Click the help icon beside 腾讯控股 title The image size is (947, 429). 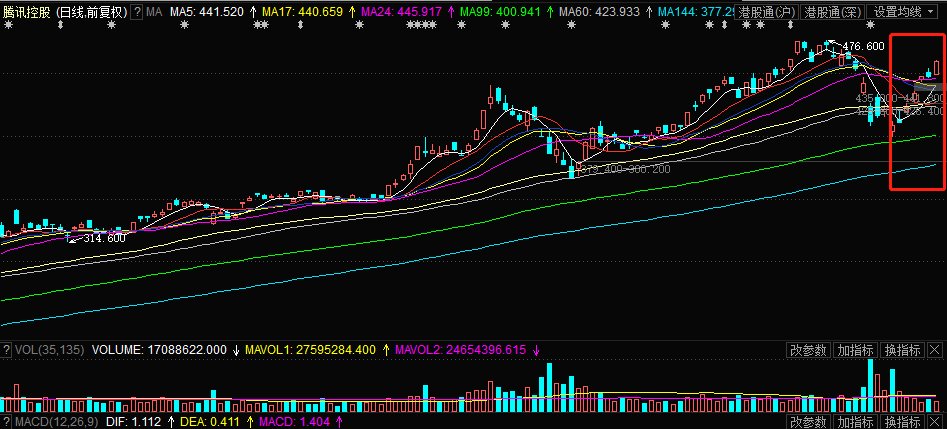click(x=137, y=12)
